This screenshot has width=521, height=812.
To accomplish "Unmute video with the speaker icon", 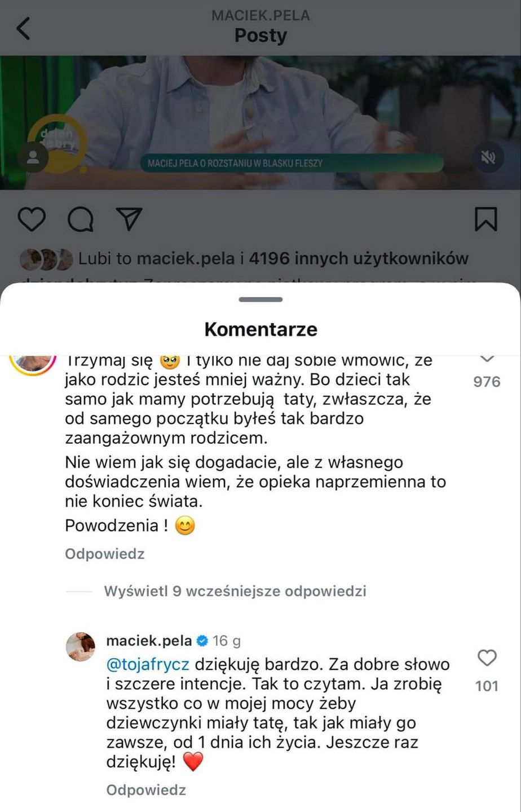I will [x=488, y=158].
